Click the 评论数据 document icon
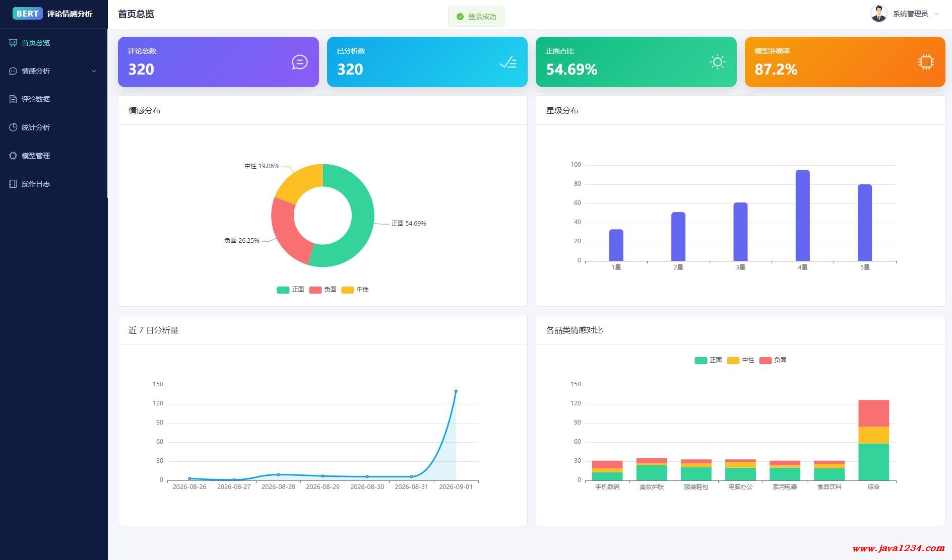 [13, 99]
